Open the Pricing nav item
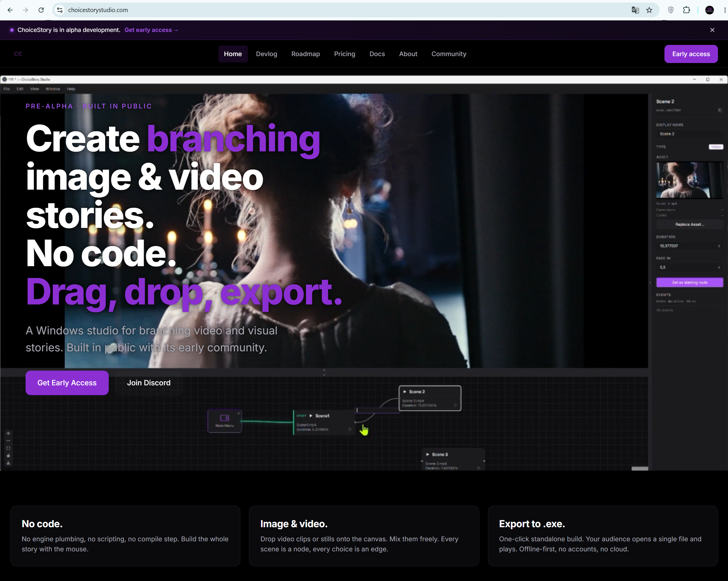Image resolution: width=728 pixels, height=581 pixels. click(344, 54)
